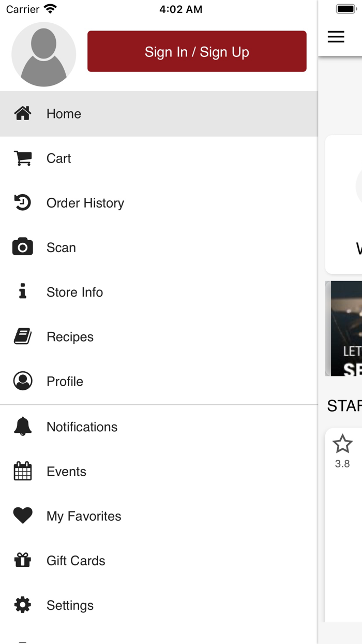362x644 pixels.
Task: Tap the Recipes book icon
Action: (x=23, y=336)
